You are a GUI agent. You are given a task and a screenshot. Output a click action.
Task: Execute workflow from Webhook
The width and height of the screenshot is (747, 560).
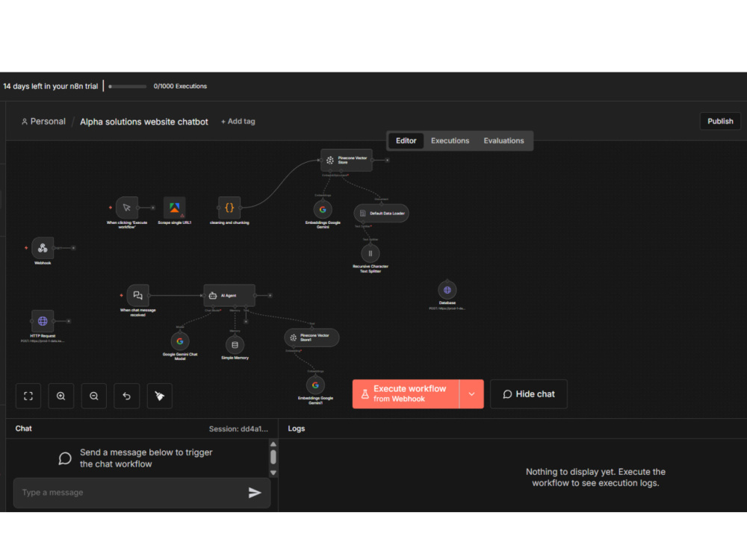point(406,393)
